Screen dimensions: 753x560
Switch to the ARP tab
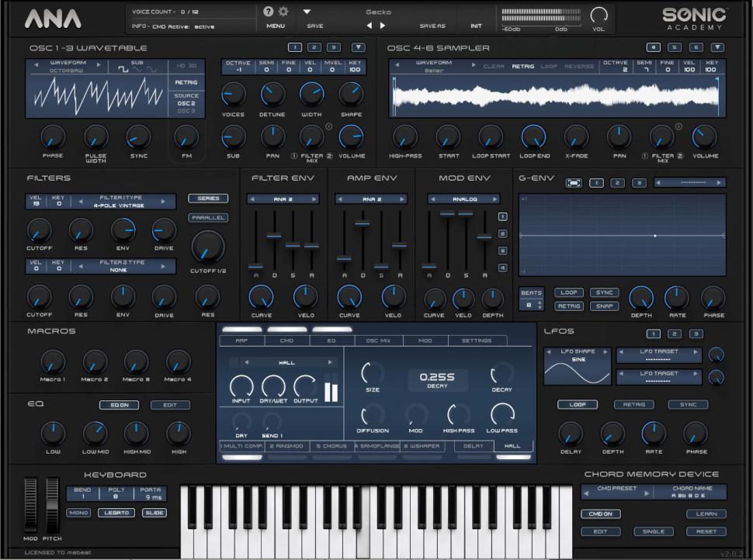click(241, 340)
